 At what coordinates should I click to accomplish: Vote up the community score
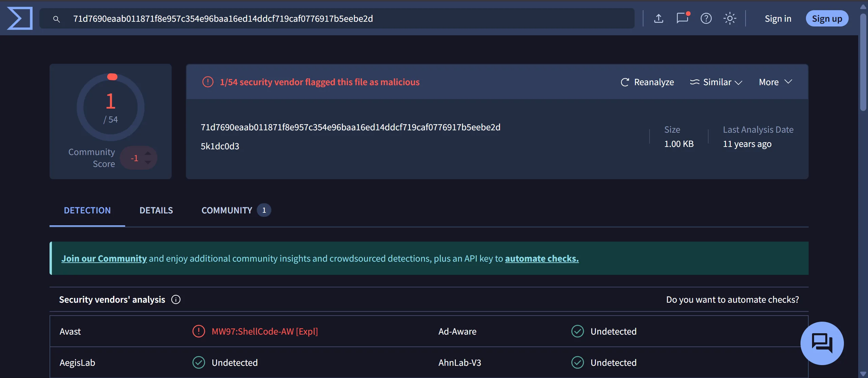tap(148, 153)
